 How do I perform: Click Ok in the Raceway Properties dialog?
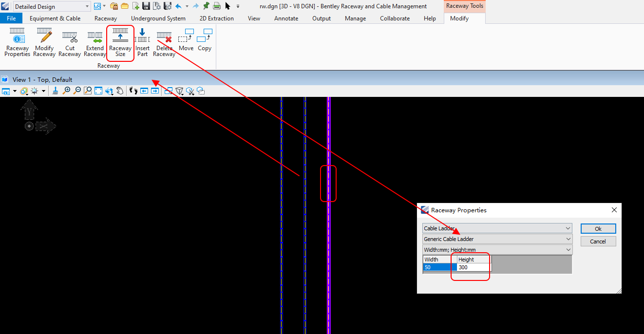point(598,229)
